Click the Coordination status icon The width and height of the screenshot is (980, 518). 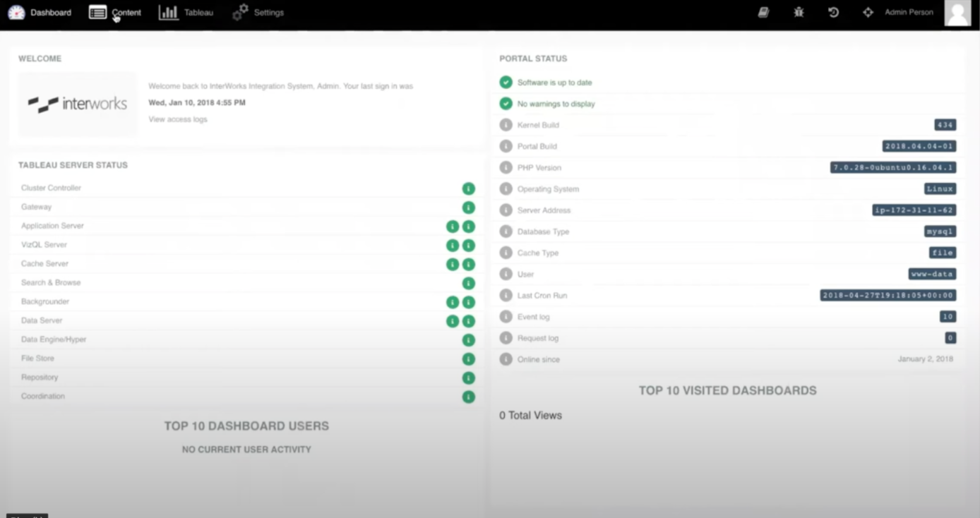[468, 397]
